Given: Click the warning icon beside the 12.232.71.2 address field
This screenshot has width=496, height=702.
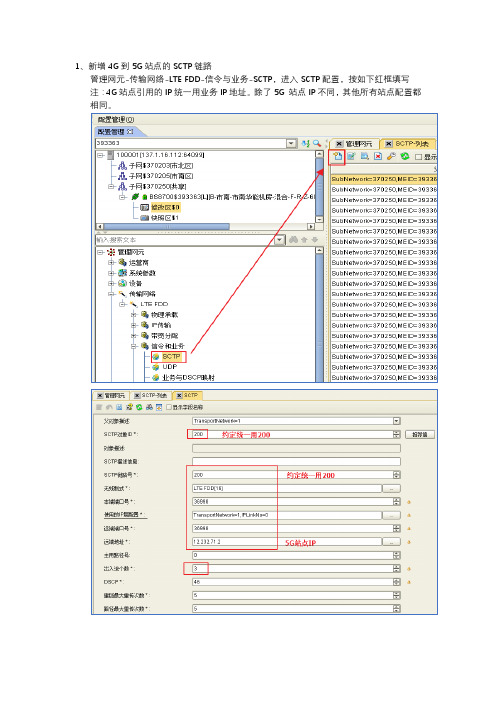Looking at the screenshot, I should [x=409, y=542].
